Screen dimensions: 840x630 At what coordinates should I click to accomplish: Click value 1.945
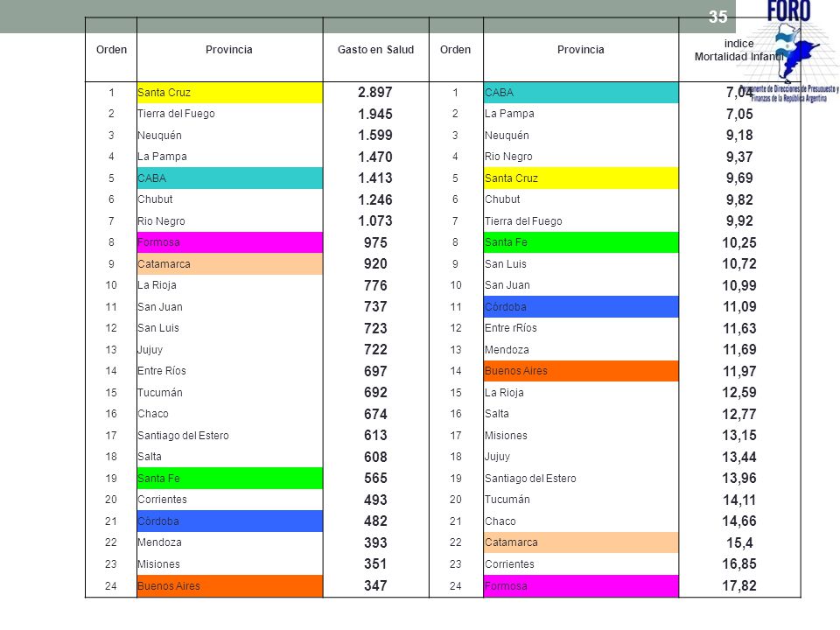375,114
